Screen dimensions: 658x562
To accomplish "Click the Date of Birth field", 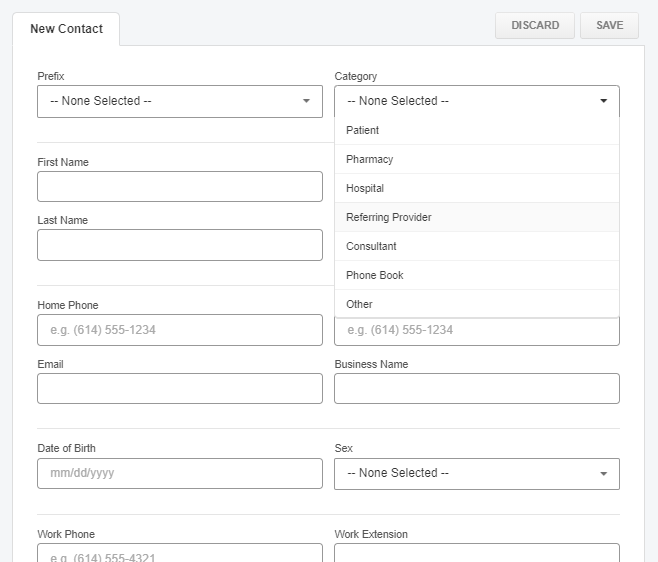I will click(179, 473).
